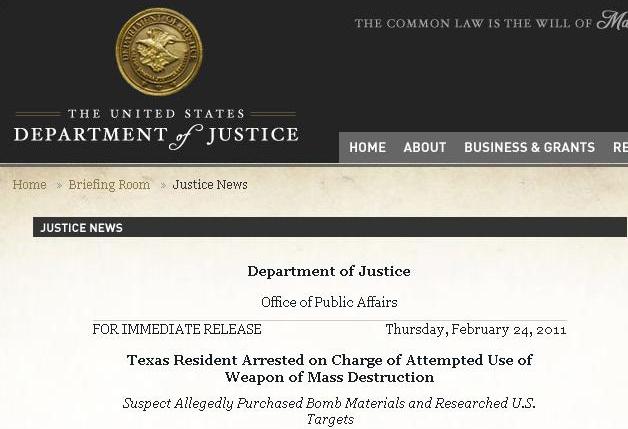Click the bold 'Department of Justice' heading

click(329, 271)
